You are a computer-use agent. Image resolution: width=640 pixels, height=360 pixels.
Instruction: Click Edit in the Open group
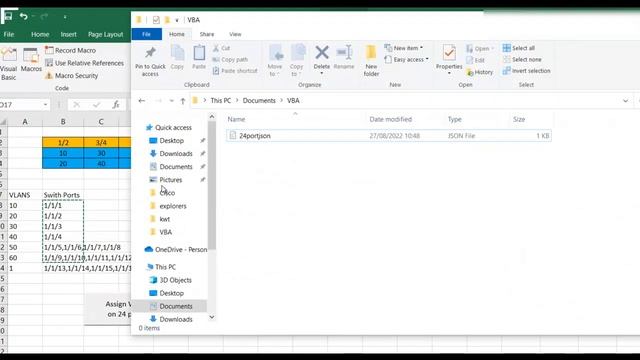coord(476,60)
